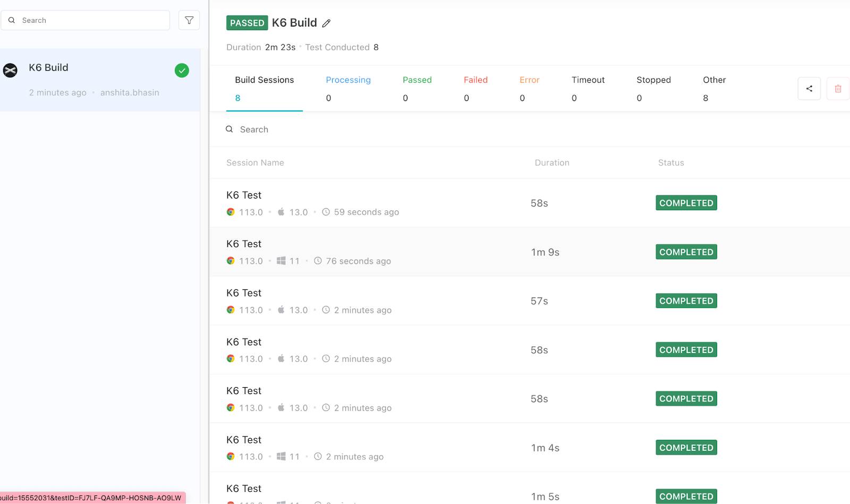The image size is (850, 504).
Task: Click the build duration value 2m 23s
Action: (280, 47)
